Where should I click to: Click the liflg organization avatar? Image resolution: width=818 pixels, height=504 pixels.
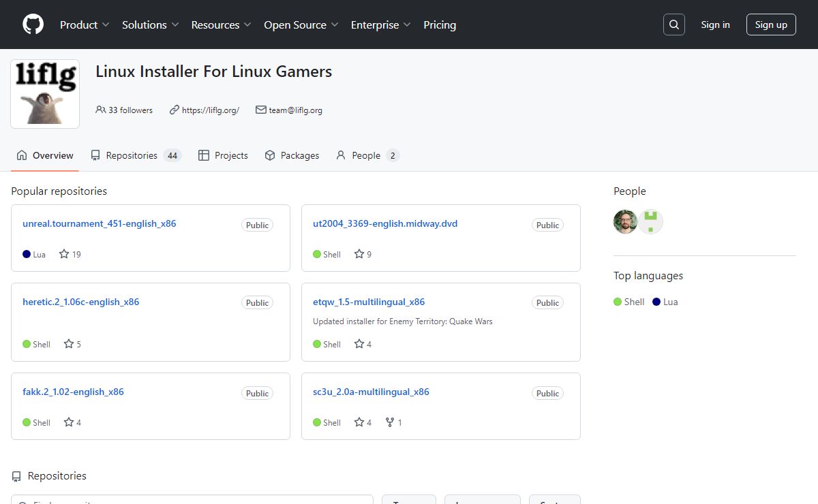point(45,94)
